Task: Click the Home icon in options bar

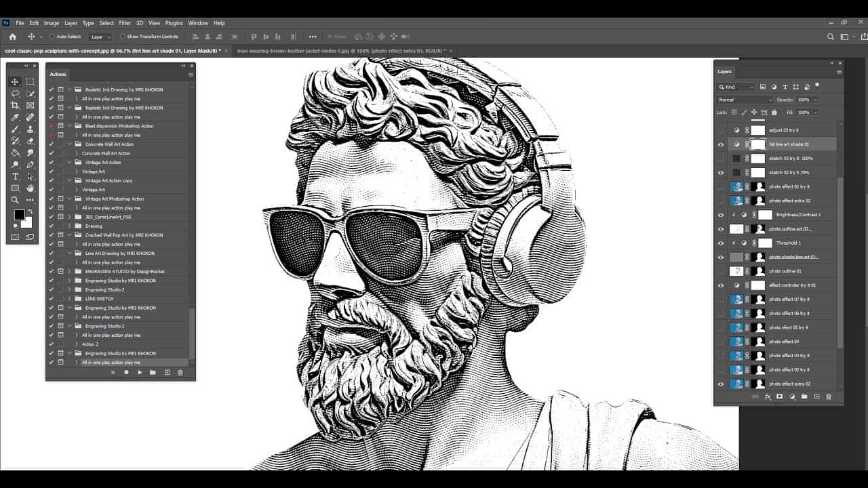Action: [x=12, y=37]
